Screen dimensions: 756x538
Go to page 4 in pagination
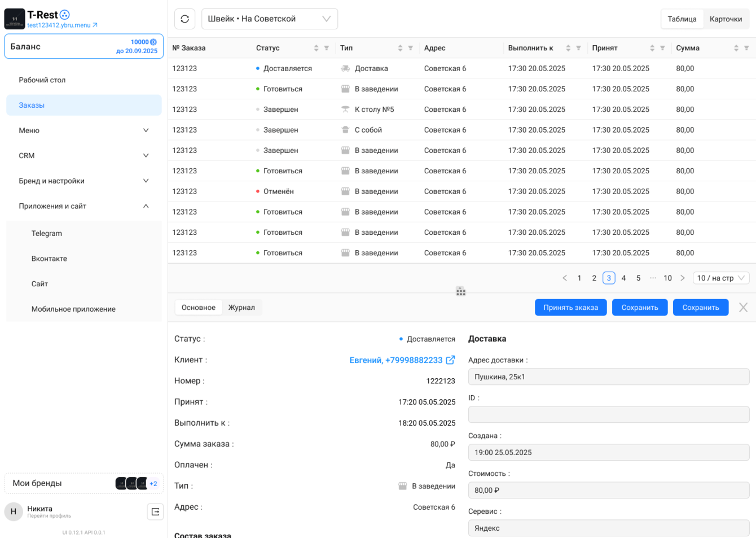pos(623,278)
